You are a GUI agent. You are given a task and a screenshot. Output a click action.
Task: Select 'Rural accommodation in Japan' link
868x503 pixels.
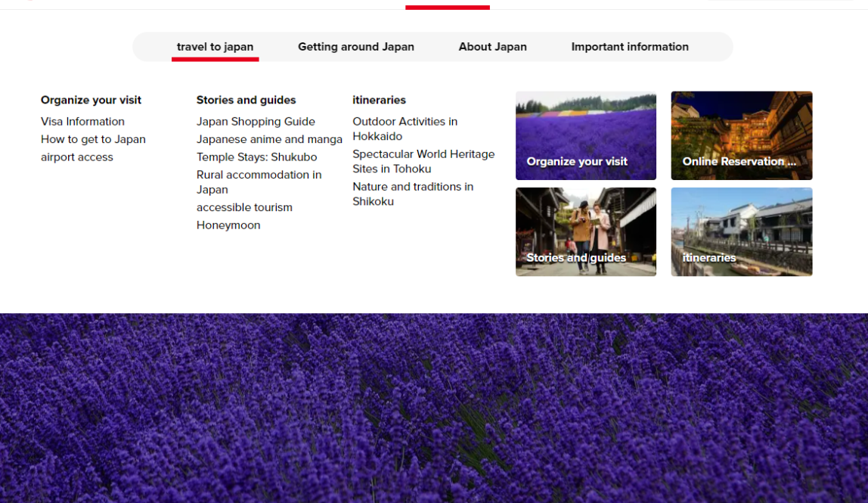coord(259,182)
